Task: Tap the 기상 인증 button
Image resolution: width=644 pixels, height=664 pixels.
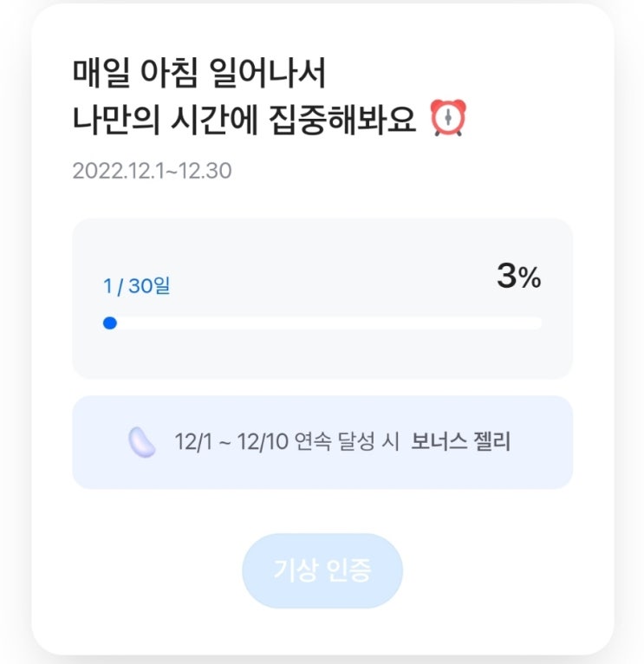Action: click(x=322, y=570)
